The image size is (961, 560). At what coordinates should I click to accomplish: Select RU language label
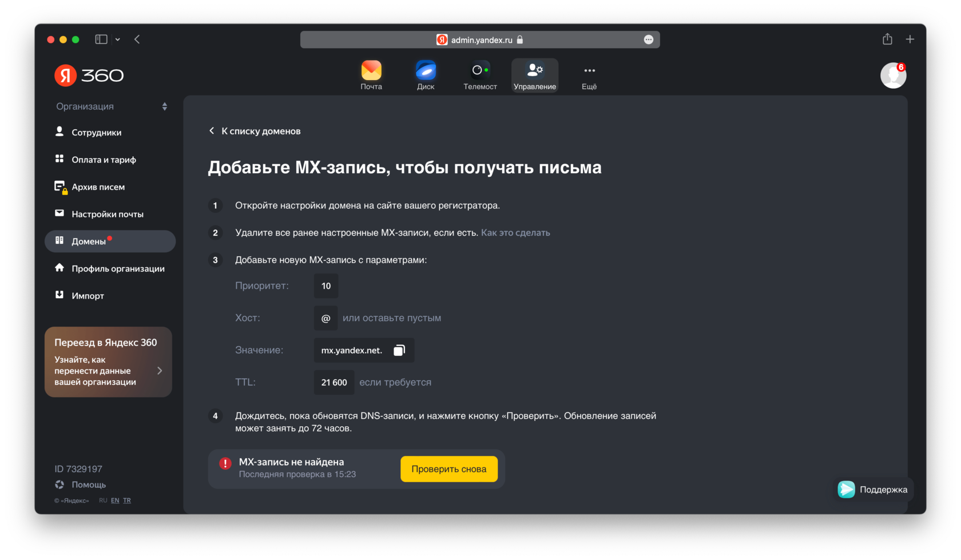click(103, 501)
